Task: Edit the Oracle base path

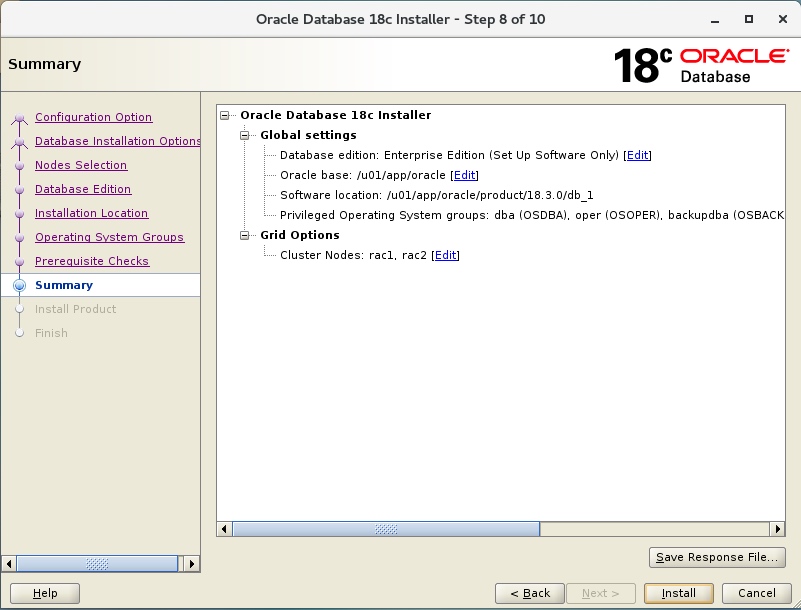Action: pos(464,175)
